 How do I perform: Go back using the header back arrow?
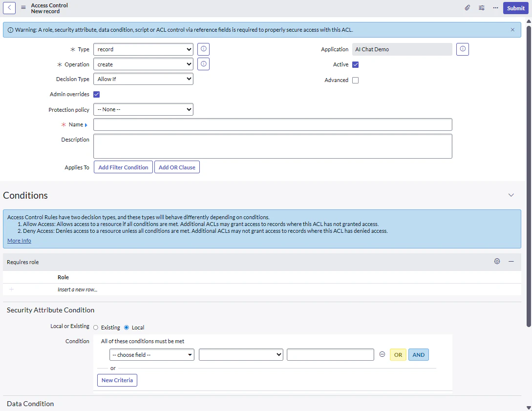9,8
